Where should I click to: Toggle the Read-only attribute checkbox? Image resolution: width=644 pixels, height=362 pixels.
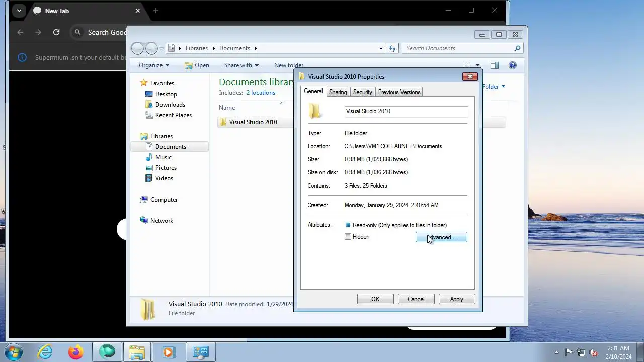[x=348, y=225]
